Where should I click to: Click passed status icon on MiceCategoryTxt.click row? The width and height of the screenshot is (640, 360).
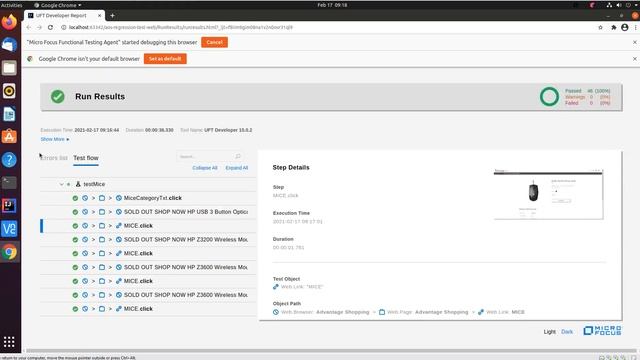tap(75, 198)
